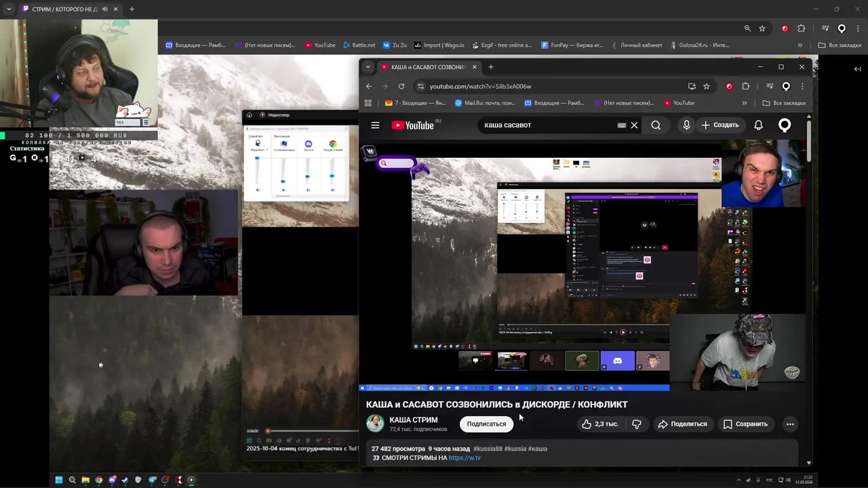This screenshot has width=868, height=488.
Task: Bookmark the YouTube page with the star
Action: [x=707, y=86]
